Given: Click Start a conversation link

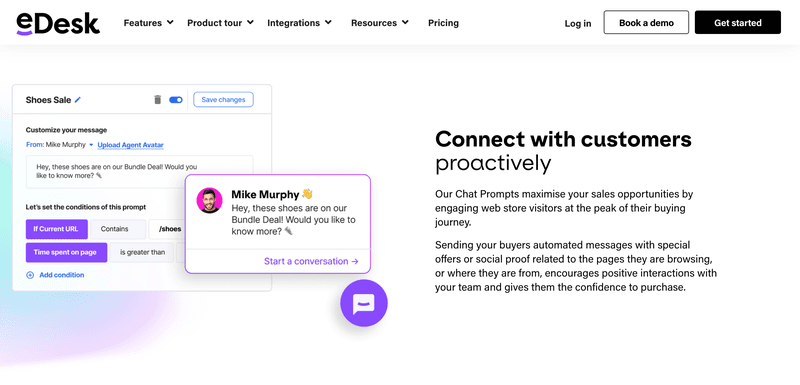Looking at the screenshot, I should coord(311,262).
